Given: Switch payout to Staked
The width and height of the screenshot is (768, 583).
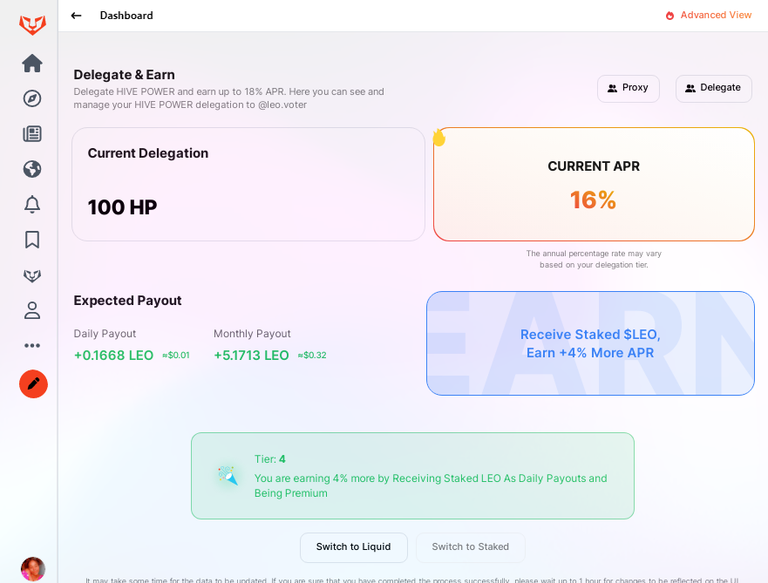Looking at the screenshot, I should (471, 547).
